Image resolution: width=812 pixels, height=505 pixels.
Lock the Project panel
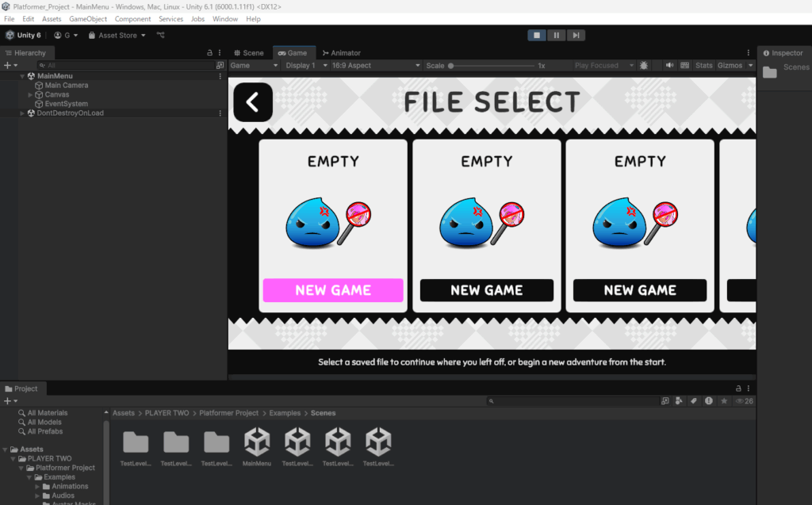[x=738, y=388]
